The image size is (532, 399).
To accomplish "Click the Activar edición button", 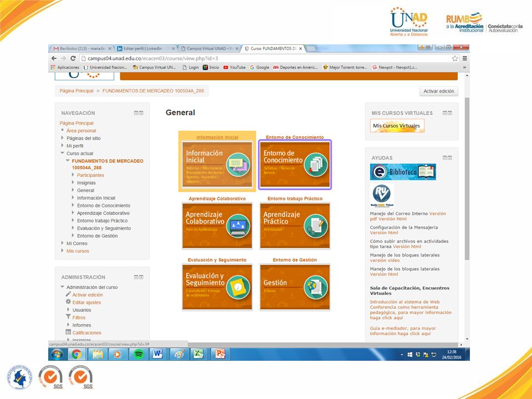I will (x=439, y=91).
